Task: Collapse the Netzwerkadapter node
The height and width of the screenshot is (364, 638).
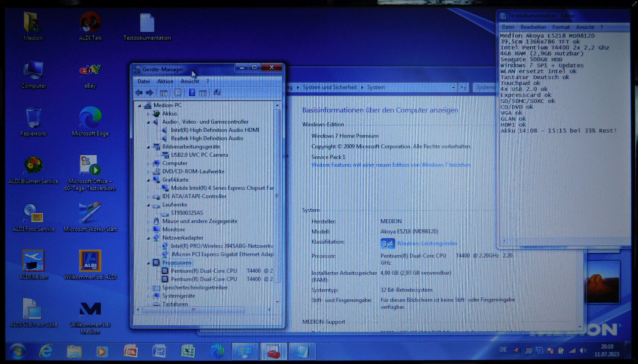Action: (x=148, y=238)
